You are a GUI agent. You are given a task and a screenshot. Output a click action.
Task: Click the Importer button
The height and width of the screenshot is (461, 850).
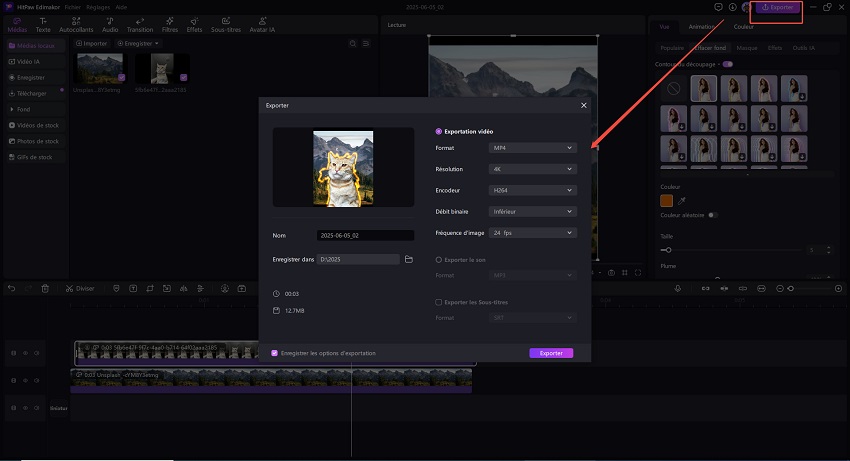(92, 43)
